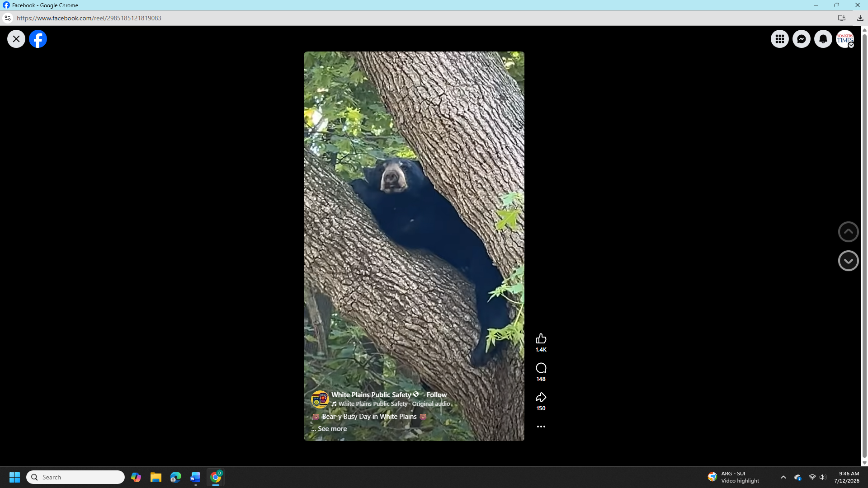Close the reel viewer with the X button
Image resolution: width=868 pixels, height=488 pixels.
click(x=16, y=39)
